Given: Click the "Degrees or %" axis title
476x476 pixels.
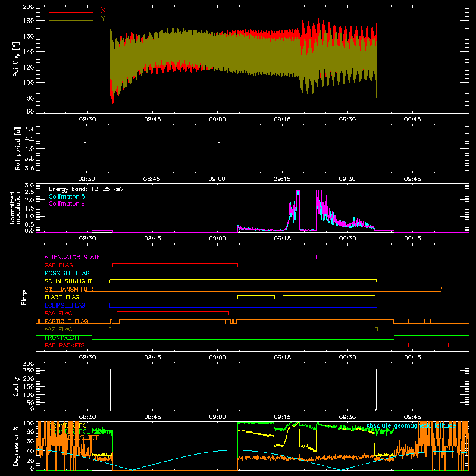Looking at the screenshot, I should (x=16, y=446).
